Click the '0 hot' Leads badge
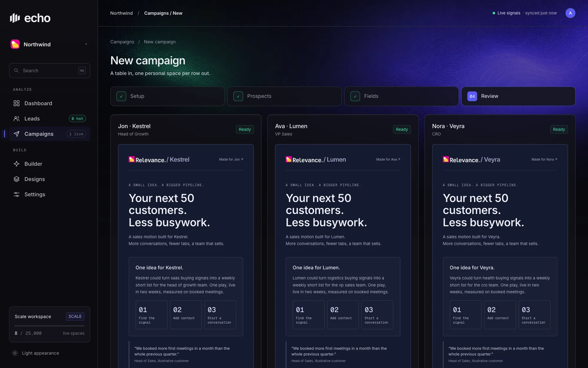The height and width of the screenshot is (368, 588). click(x=77, y=119)
